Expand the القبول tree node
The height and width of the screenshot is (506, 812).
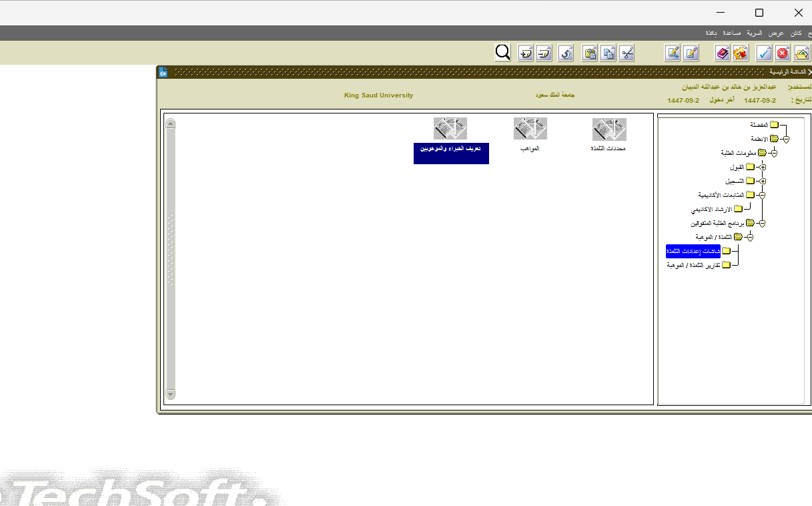pos(762,167)
